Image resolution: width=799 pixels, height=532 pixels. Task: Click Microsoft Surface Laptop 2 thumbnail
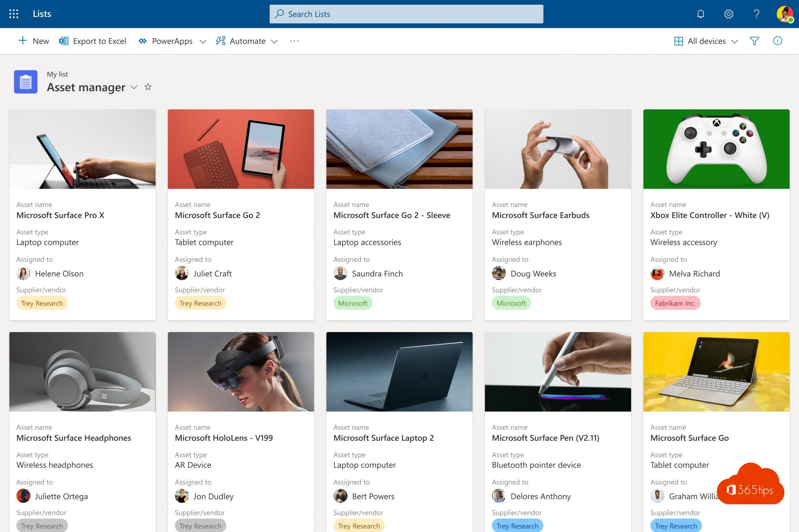(x=400, y=371)
